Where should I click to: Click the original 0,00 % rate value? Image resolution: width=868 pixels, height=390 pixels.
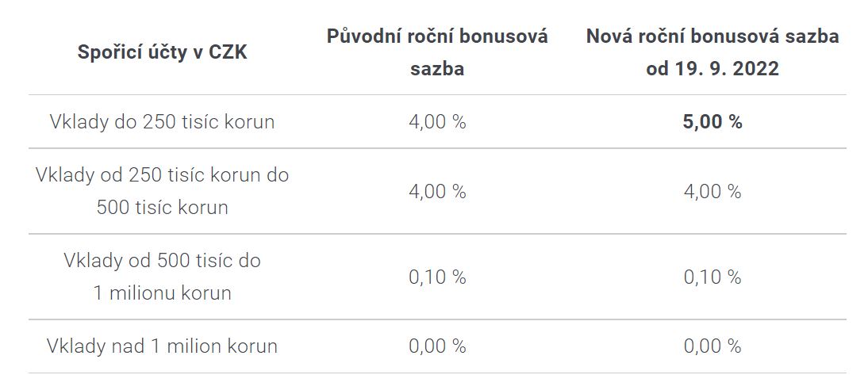437,346
